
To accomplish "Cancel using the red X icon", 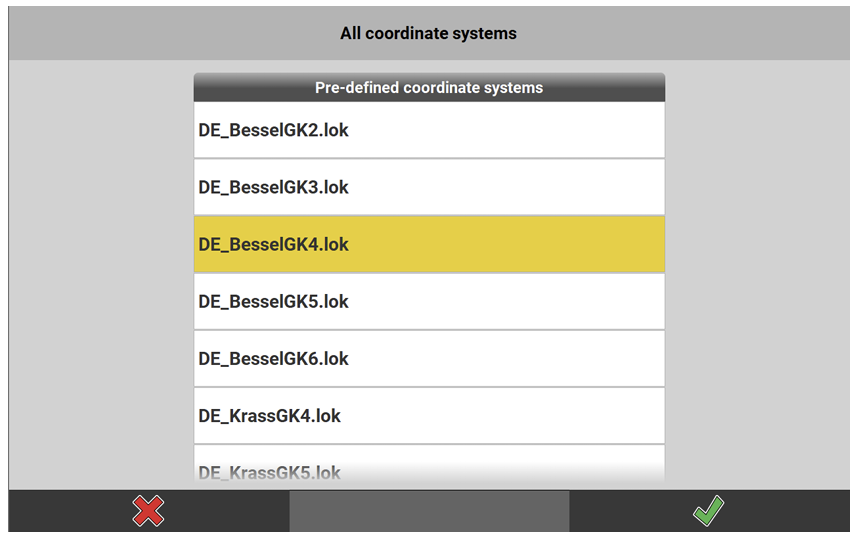I will click(x=148, y=511).
